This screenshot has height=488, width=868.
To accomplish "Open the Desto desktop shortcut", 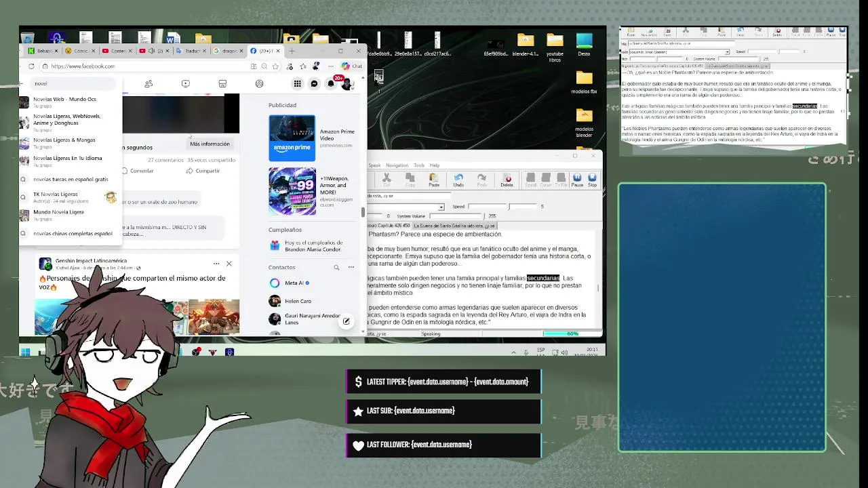I will click(x=584, y=45).
